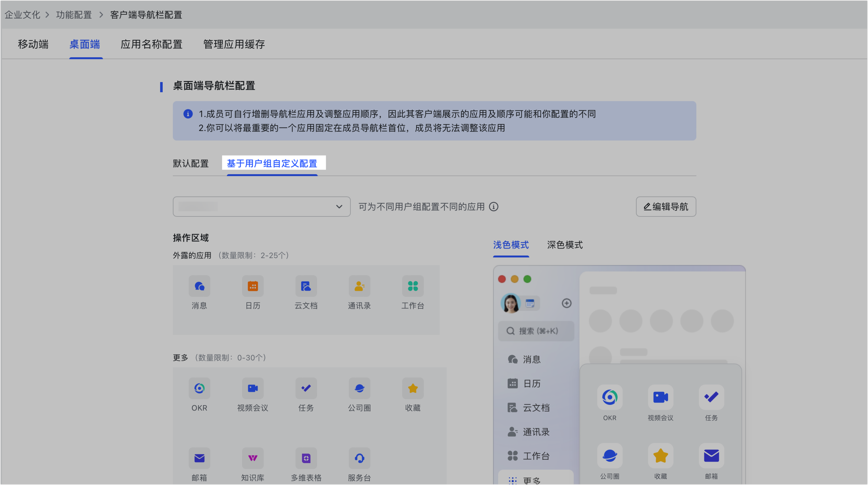
Task: Select the 知识库 icon in 更多 area
Action: coord(253,458)
